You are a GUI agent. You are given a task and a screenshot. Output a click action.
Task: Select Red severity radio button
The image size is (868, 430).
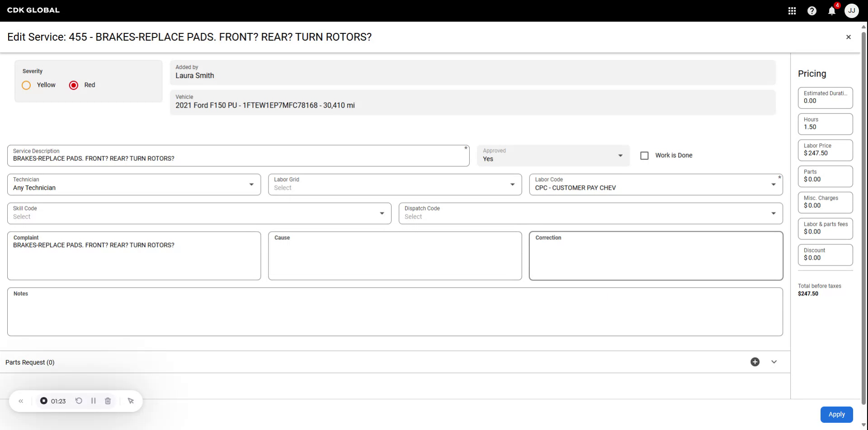pos(73,85)
